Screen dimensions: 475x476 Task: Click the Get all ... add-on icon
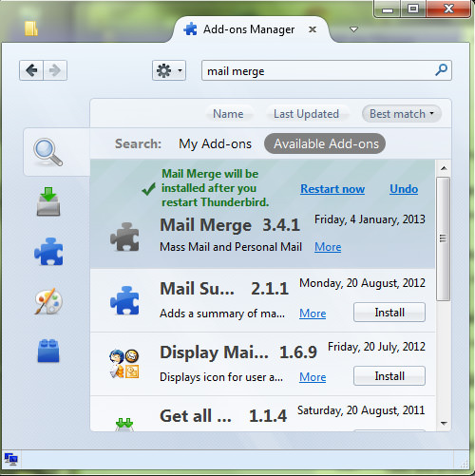tap(124, 425)
